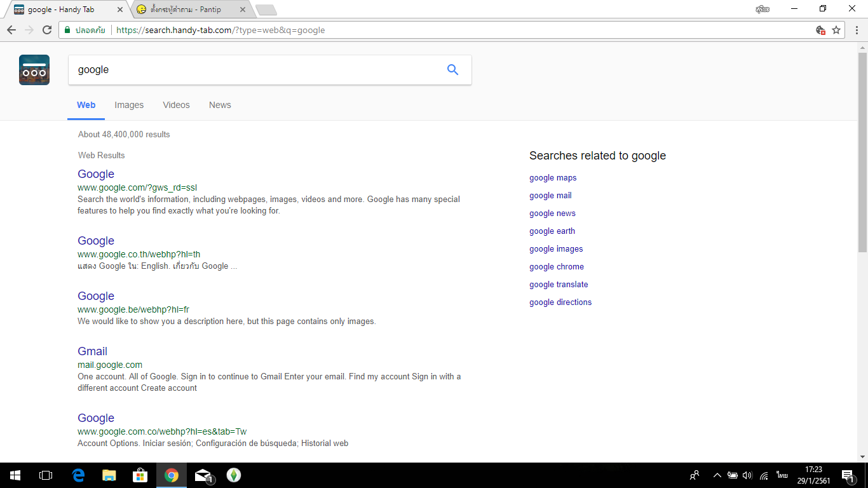Viewport: 868px width, 488px height.
Task: Click the blue search magnifier icon
Action: pos(452,70)
